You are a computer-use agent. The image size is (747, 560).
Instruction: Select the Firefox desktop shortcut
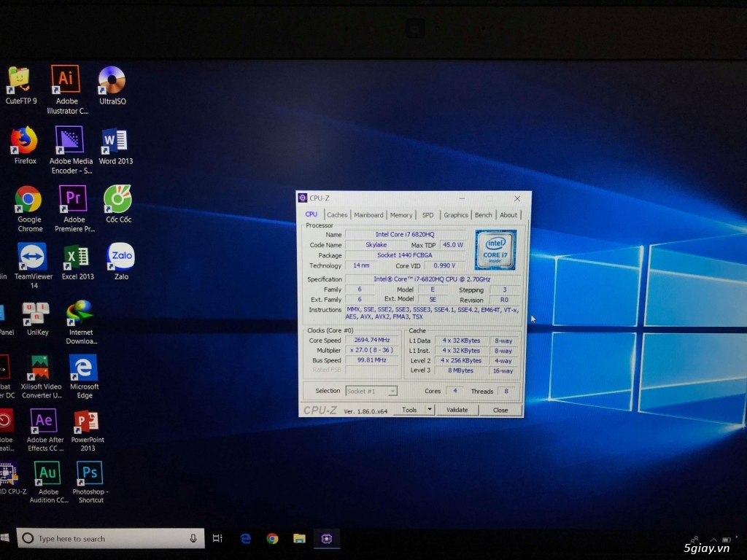25,145
